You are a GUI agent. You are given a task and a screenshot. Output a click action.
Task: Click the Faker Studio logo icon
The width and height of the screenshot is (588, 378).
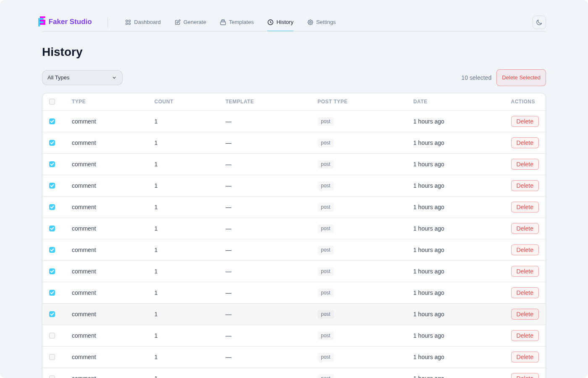[42, 21]
